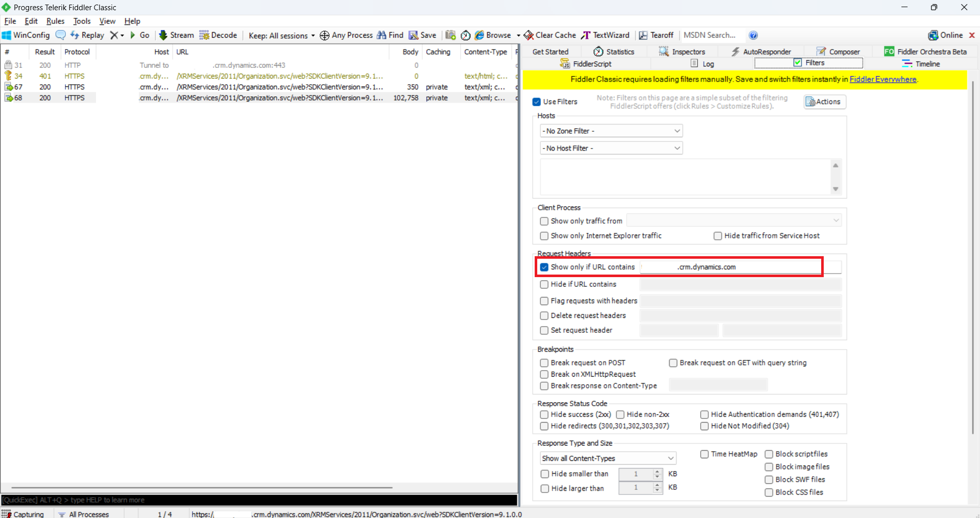Viewport: 980px width, 518px height.
Task: Open WinConfig from the toolbar
Action: coord(26,35)
